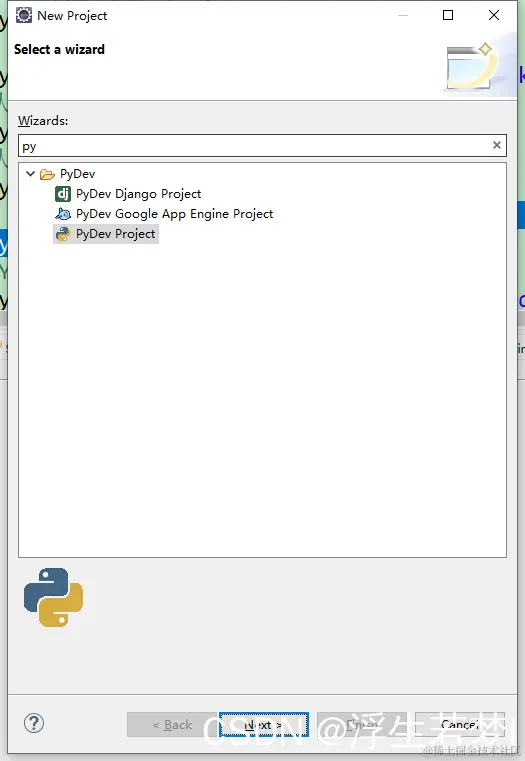
Task: Click the Eclipse icon in title bar
Action: tap(24, 16)
